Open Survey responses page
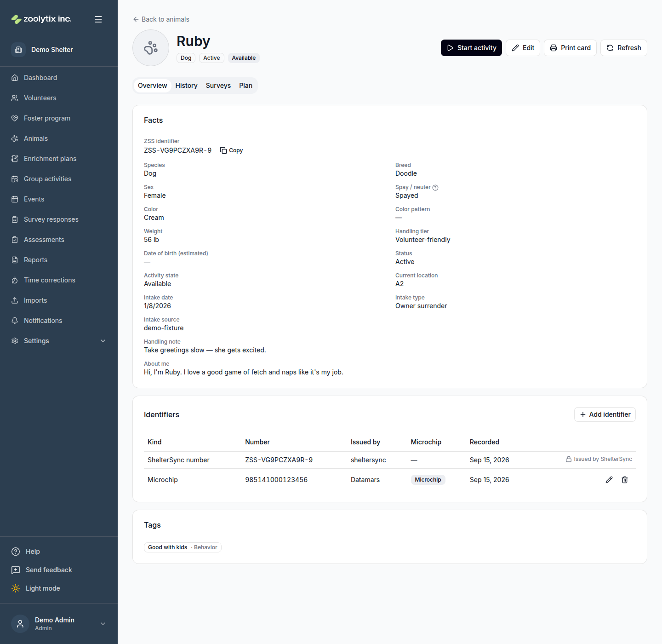The image size is (662, 644). tap(59, 219)
